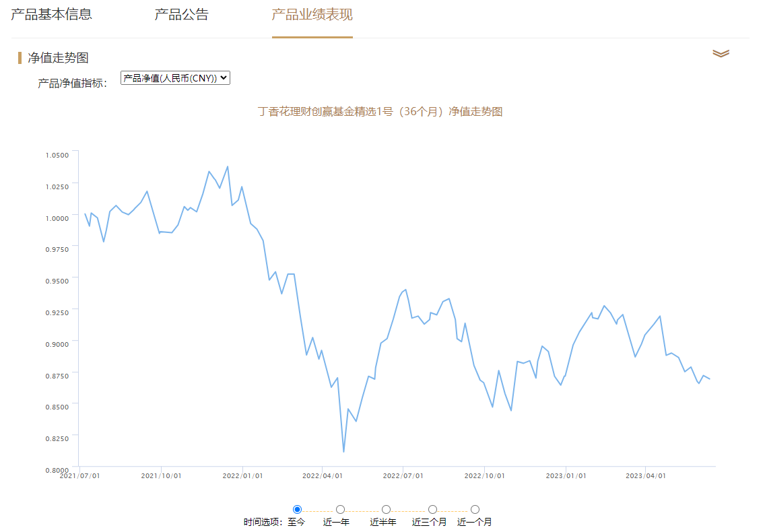765x532 pixels.
Task: Click the lowest dip on the line chart
Action: tap(343, 451)
